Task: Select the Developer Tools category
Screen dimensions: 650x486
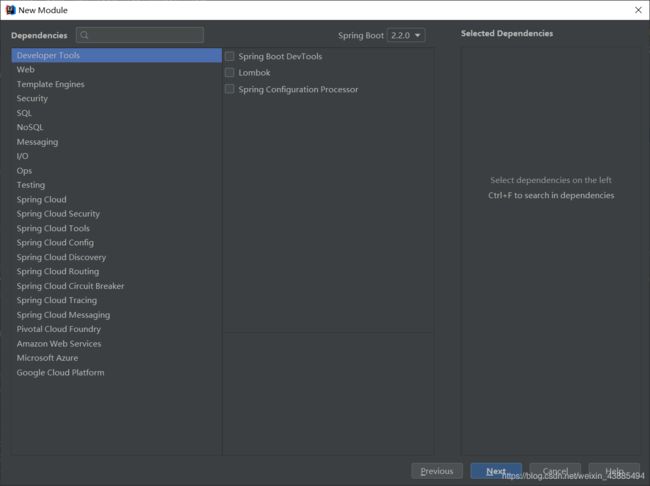Action: (116, 55)
